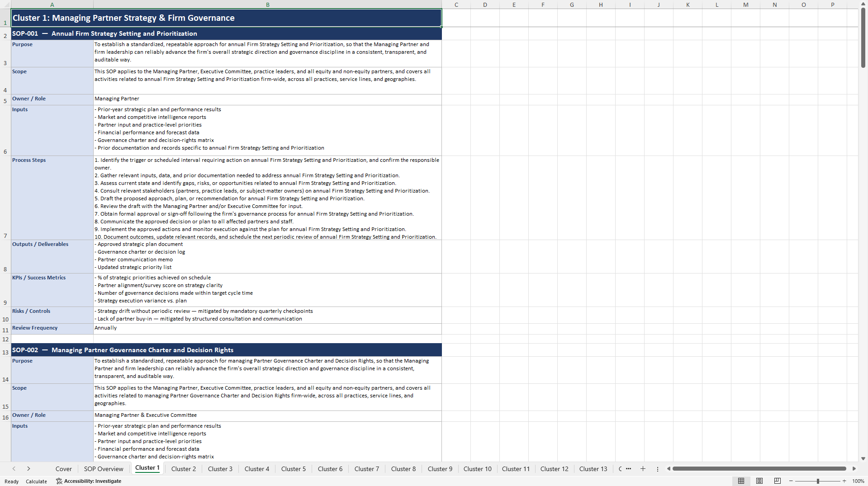Select row 13 header
Screen dimensions: 868x486
coord(5,350)
